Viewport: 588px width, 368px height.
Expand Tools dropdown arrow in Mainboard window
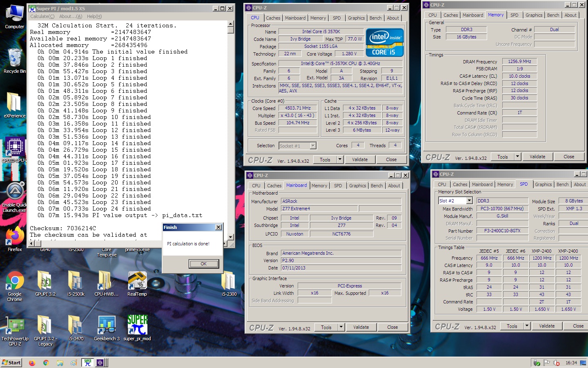(x=341, y=327)
